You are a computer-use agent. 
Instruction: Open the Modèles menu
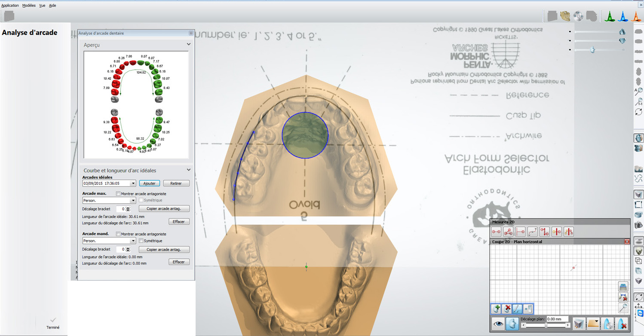29,6
